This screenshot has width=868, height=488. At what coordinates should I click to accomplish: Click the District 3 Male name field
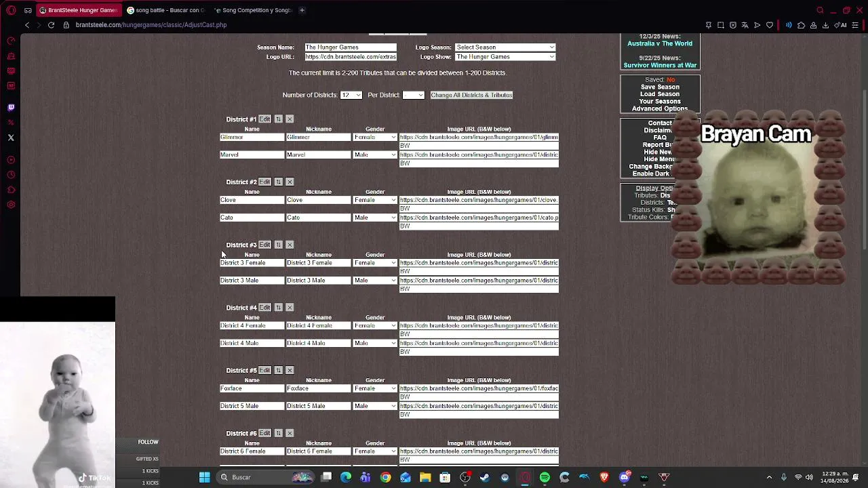coord(252,281)
